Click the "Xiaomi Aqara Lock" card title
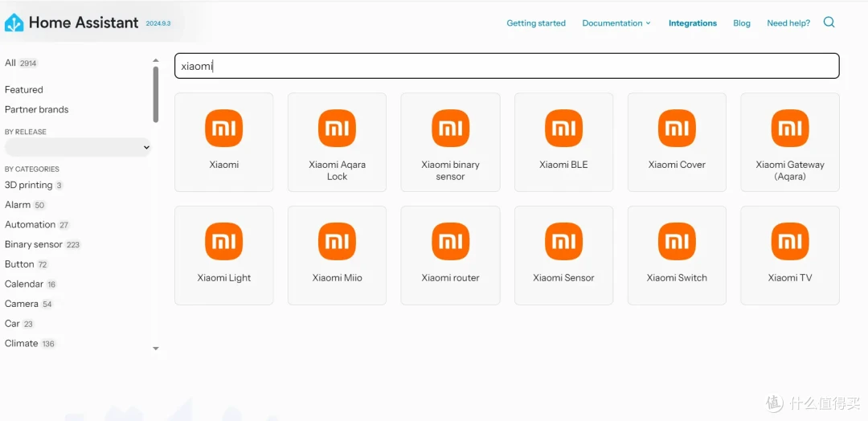868x421 pixels. point(337,170)
